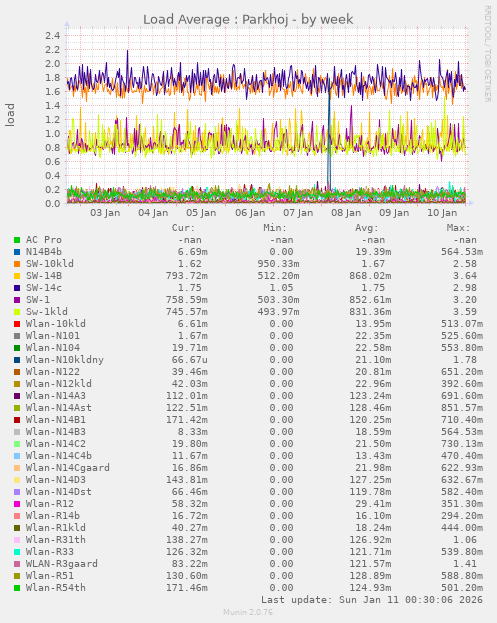This screenshot has height=623, width=497.
Task: Click the SW-14c max value 2.98
Action: pos(465,288)
